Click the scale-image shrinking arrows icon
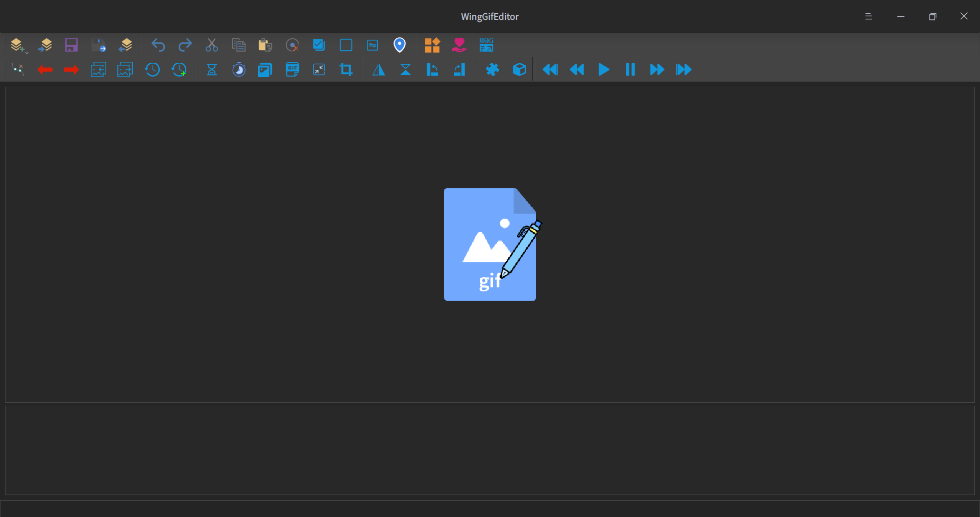The width and height of the screenshot is (980, 517). pyautogui.click(x=319, y=69)
